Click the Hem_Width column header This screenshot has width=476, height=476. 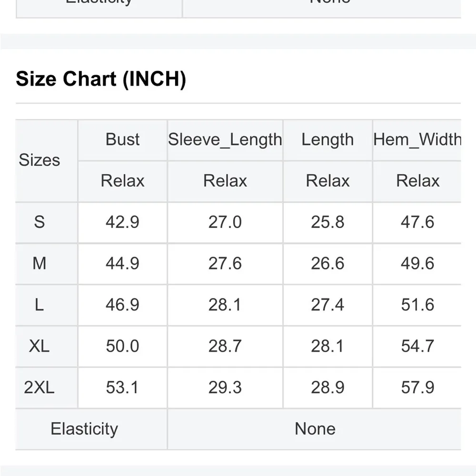tap(417, 139)
